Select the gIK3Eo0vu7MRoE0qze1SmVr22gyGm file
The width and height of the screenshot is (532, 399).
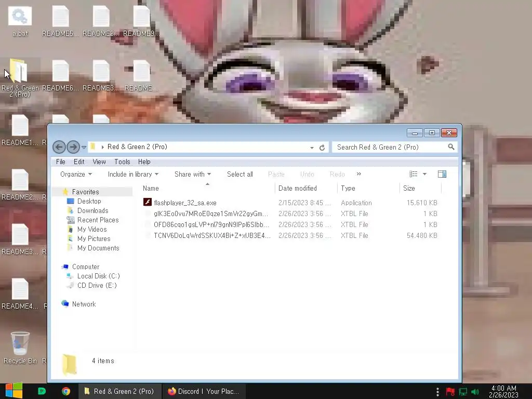(x=211, y=214)
